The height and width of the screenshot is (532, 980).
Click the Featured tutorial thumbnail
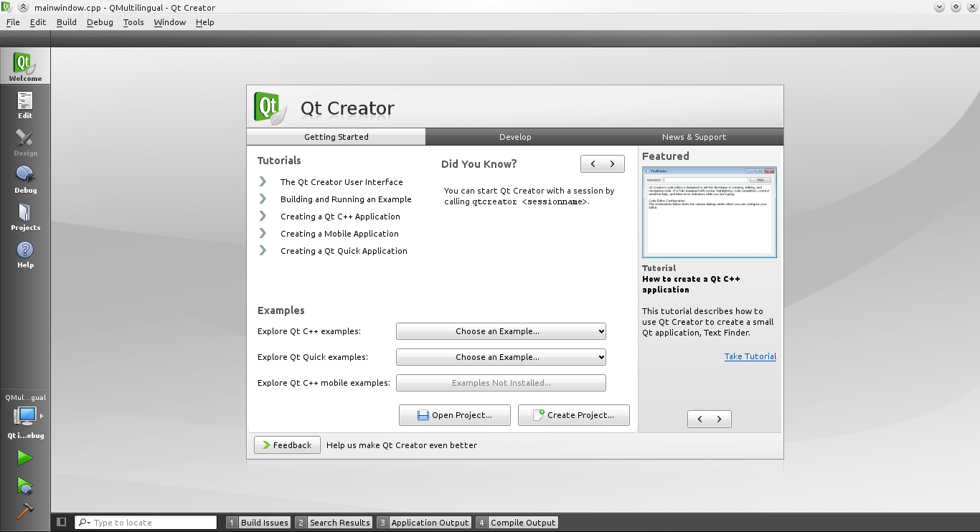coord(710,212)
